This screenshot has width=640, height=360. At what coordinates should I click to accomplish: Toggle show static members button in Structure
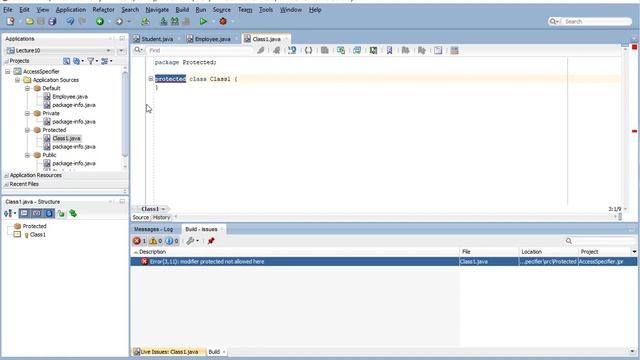[x=49, y=213]
